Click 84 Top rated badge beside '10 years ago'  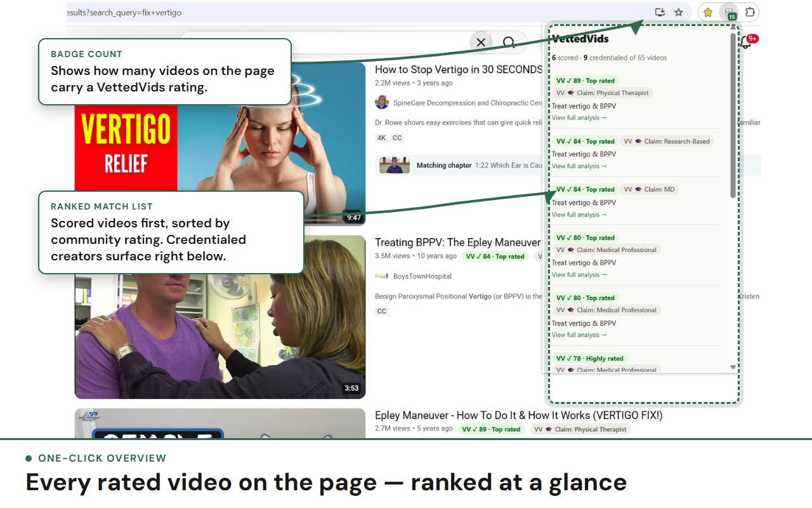[x=495, y=257]
